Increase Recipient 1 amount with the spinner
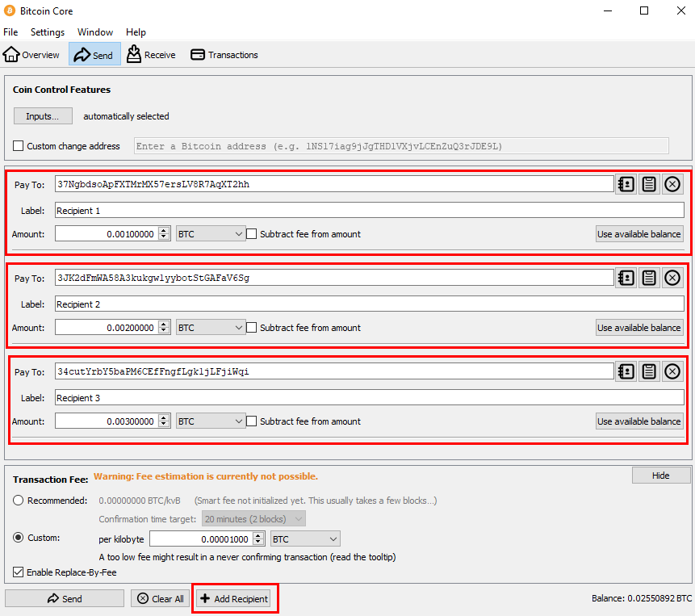This screenshot has height=616, width=695. pyautogui.click(x=164, y=231)
